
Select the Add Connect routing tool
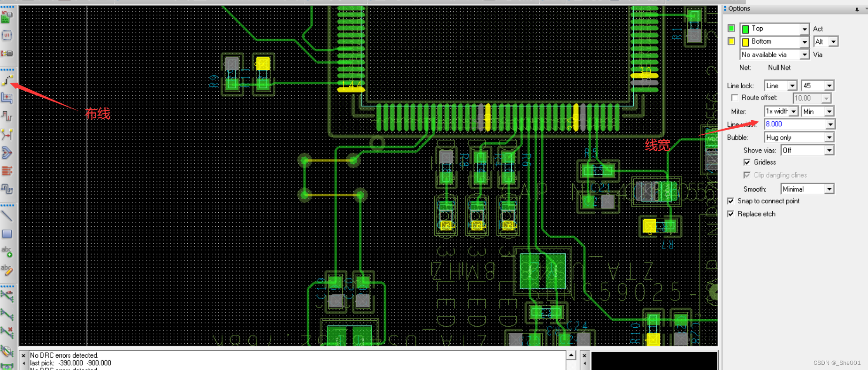pos(7,81)
